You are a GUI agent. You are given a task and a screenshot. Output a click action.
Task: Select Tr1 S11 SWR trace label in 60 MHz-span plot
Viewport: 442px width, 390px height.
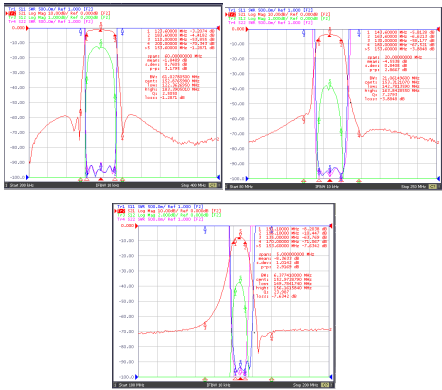coord(51,9)
